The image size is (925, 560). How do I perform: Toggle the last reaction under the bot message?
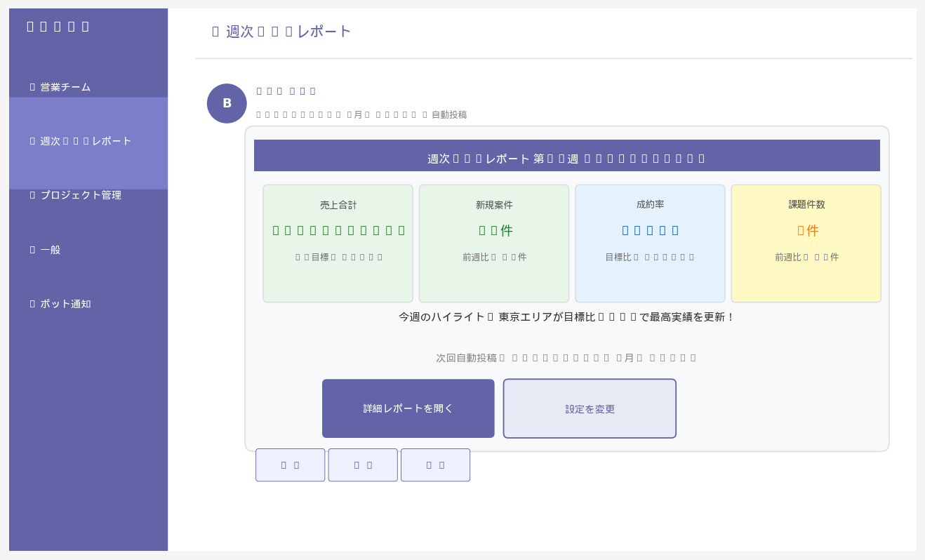(435, 465)
